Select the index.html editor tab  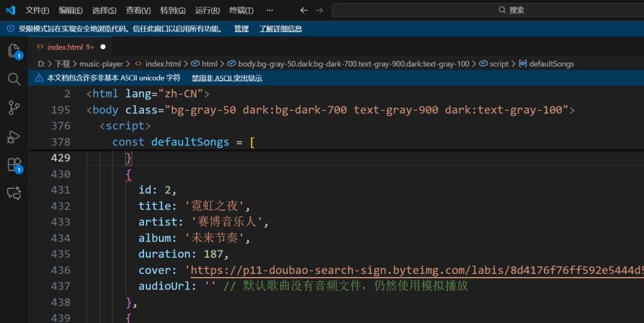[65, 47]
